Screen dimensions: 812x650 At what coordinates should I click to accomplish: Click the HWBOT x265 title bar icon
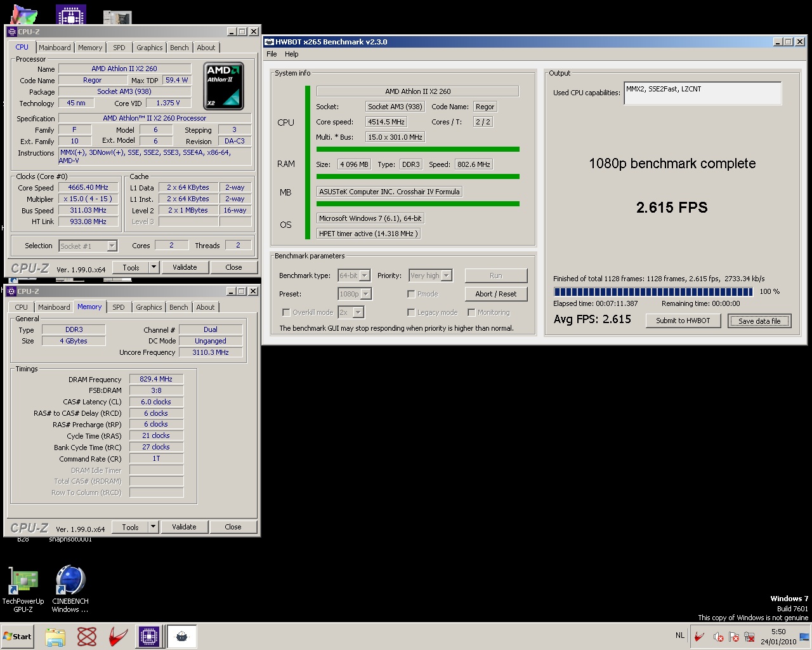(x=269, y=42)
